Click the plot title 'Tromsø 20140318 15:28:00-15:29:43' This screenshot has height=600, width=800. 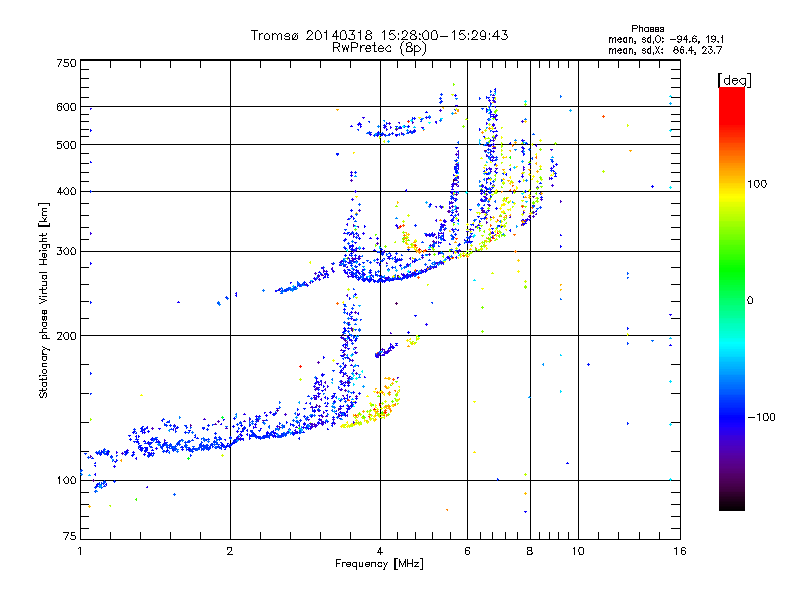379,35
